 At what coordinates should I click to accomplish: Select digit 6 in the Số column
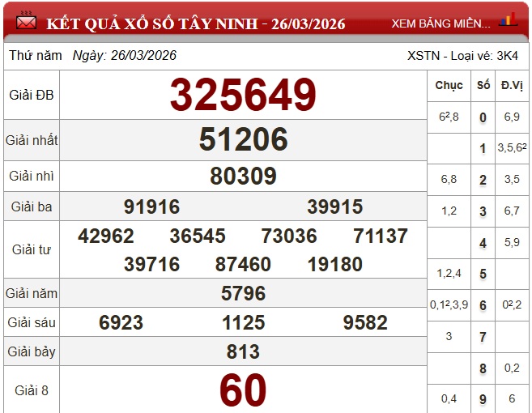click(483, 305)
